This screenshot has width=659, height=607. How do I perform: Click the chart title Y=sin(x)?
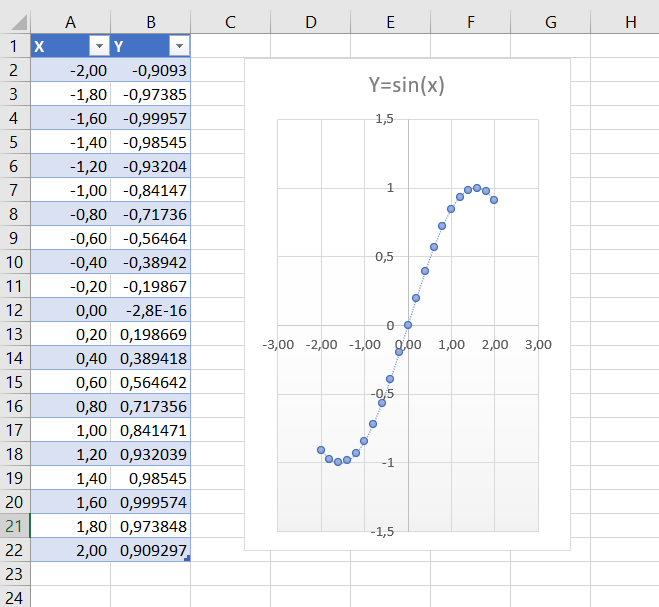pyautogui.click(x=406, y=85)
